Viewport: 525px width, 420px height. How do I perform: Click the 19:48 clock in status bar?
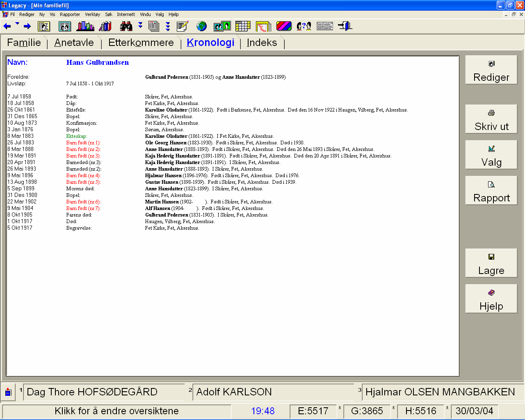263,411
